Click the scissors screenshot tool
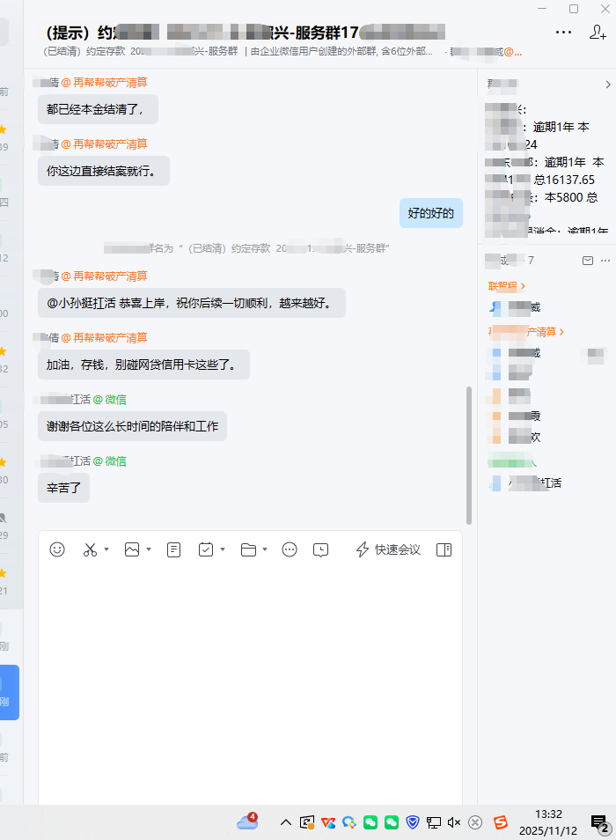 (90, 549)
